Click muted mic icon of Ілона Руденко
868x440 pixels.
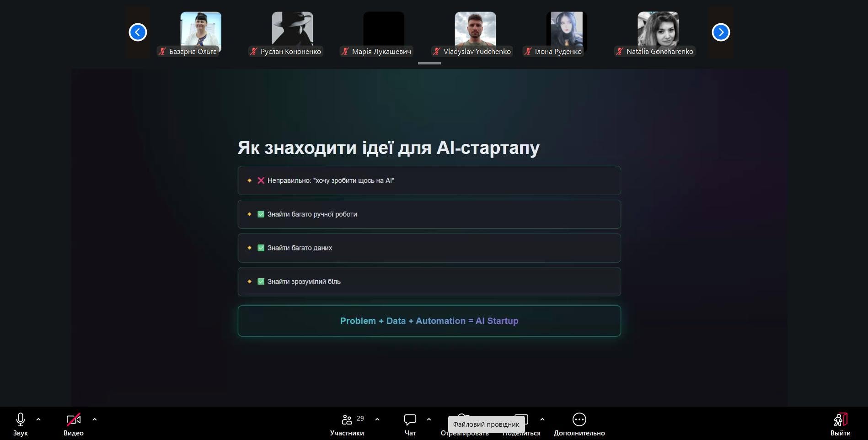coord(528,52)
